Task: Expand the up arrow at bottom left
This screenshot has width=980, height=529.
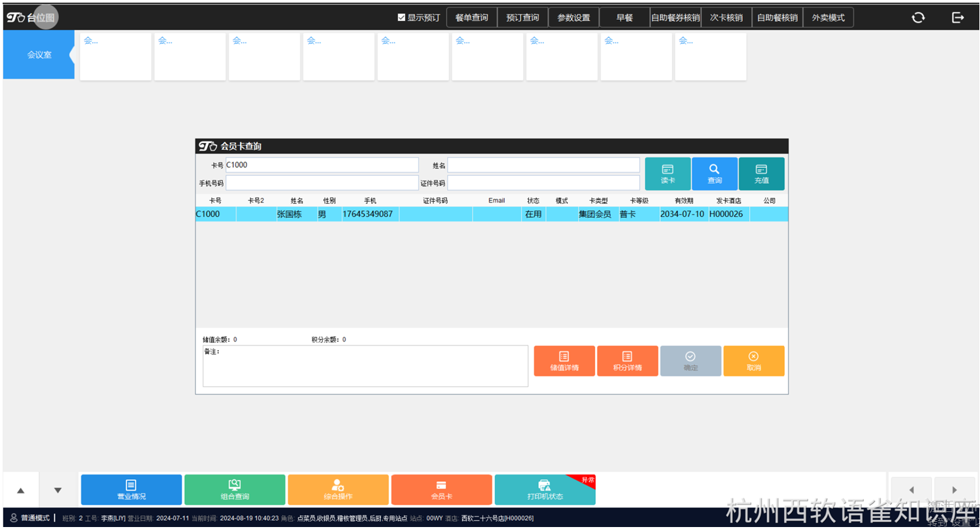Action: click(x=20, y=490)
